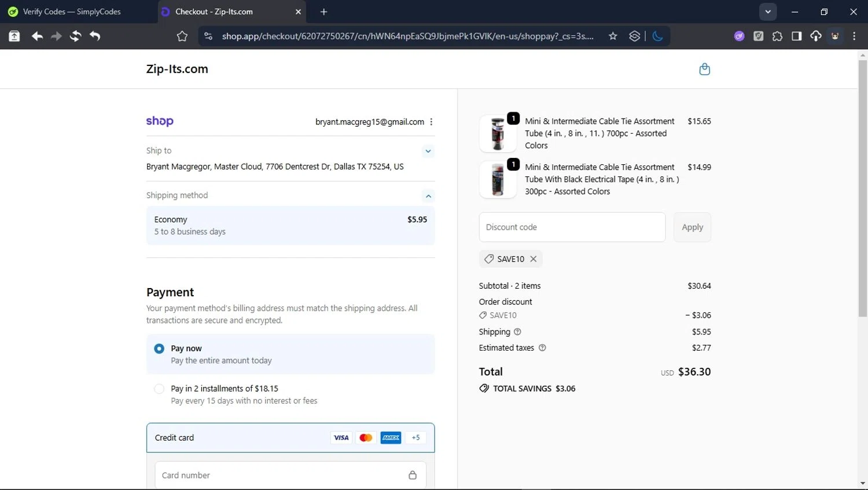This screenshot has width=868, height=490.
Task: Click the 300pc cable tie thumbnail
Action: coord(498,180)
